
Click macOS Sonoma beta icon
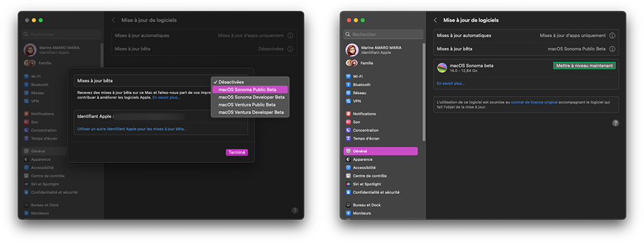442,68
